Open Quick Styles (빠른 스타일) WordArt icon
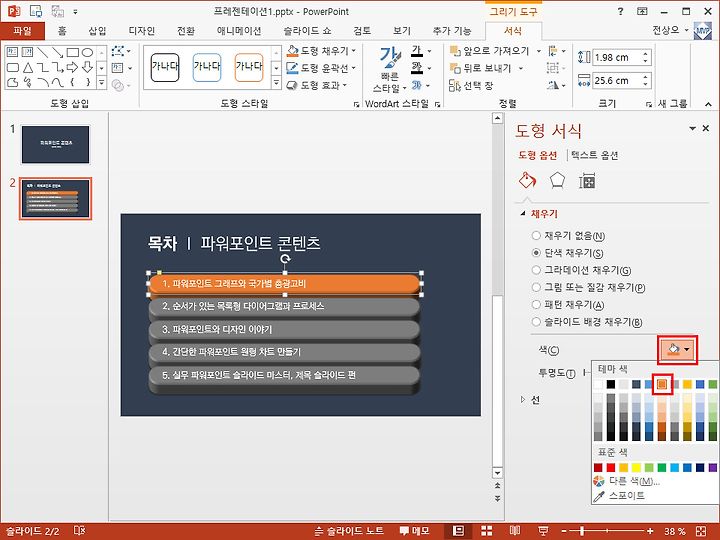This screenshot has height=540, width=720. click(x=390, y=69)
